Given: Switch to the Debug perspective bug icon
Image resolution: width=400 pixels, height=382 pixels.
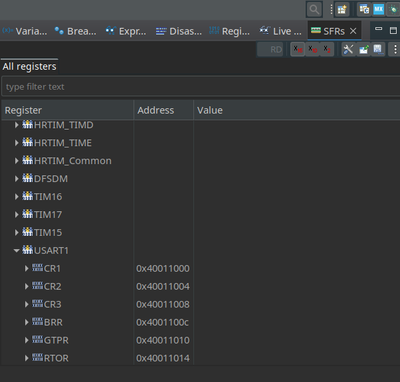Looking at the screenshot, I should pyautogui.click(x=393, y=9).
